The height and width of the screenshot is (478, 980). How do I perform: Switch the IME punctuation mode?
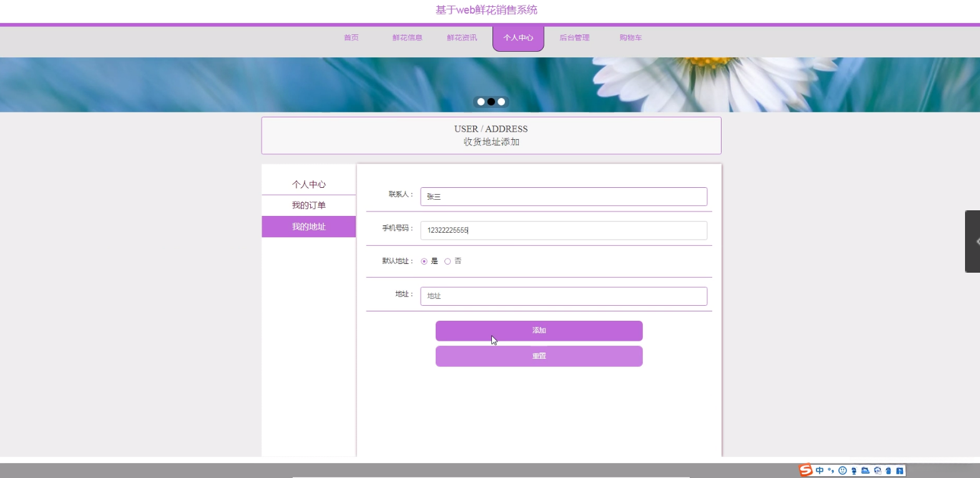[831, 471]
